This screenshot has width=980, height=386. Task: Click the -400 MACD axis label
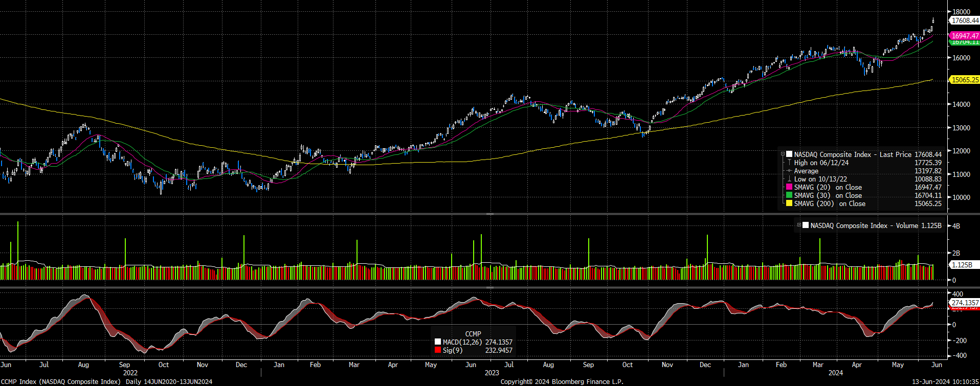click(959, 355)
